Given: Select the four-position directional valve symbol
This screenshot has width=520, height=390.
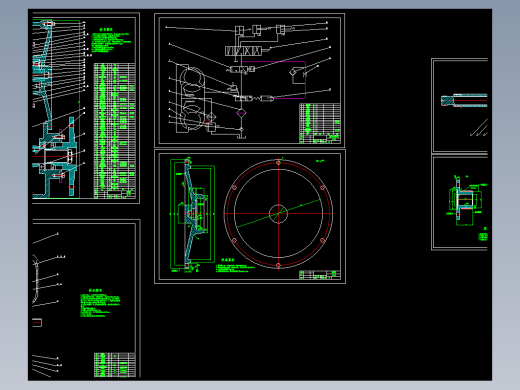Looking at the screenshot, I should [x=243, y=51].
